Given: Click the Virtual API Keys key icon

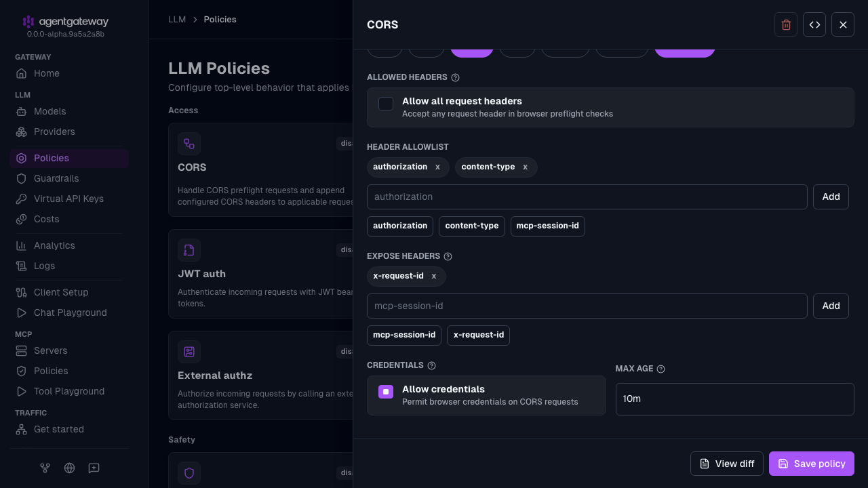Looking at the screenshot, I should pos(22,199).
